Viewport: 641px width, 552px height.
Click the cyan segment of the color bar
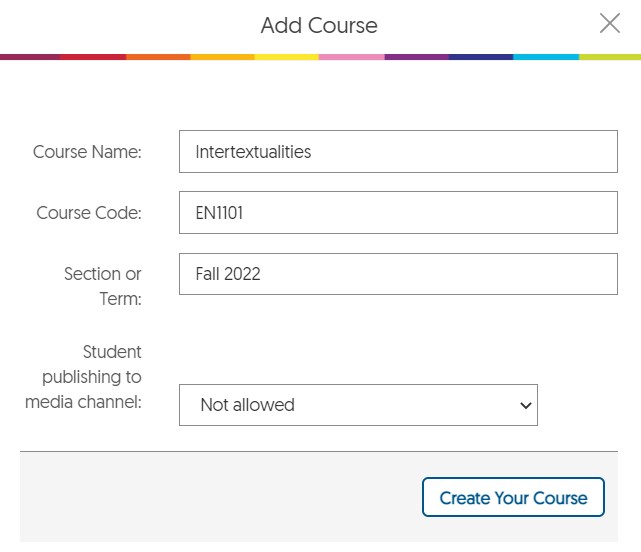coord(545,57)
